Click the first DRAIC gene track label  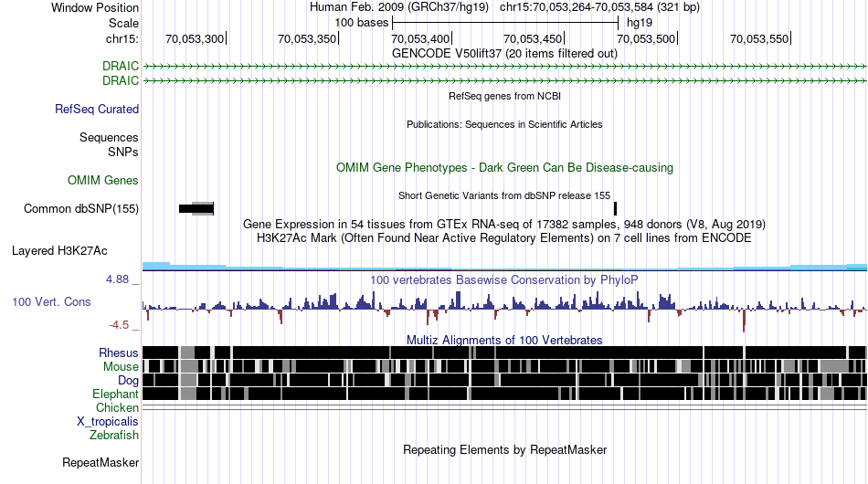point(120,67)
